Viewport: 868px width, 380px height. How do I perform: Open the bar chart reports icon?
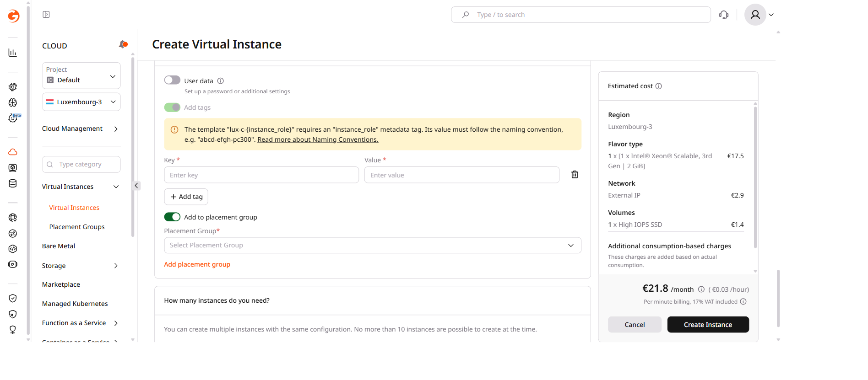13,53
